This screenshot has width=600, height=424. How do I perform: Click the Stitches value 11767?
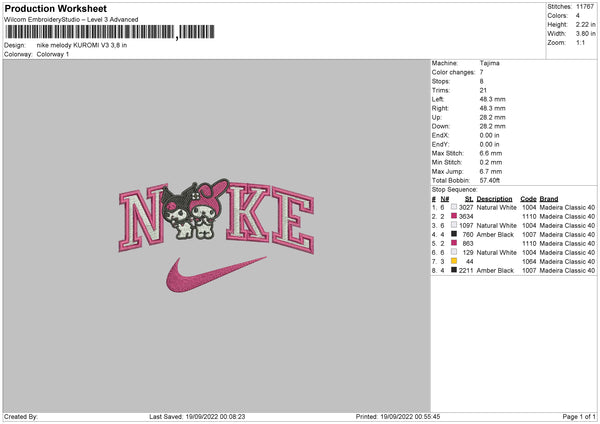[x=585, y=7]
